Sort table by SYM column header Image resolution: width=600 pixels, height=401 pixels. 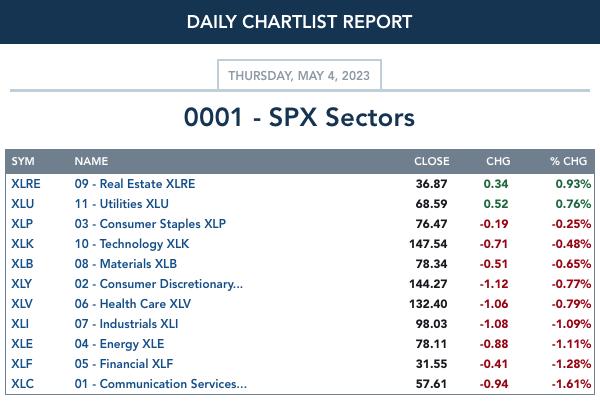point(23,161)
